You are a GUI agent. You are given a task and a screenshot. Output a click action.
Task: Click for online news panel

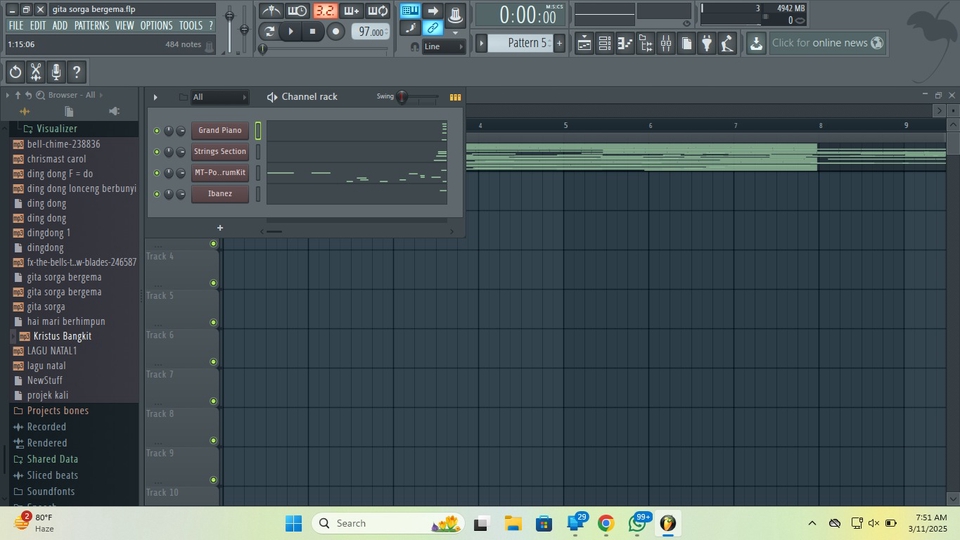tap(827, 43)
